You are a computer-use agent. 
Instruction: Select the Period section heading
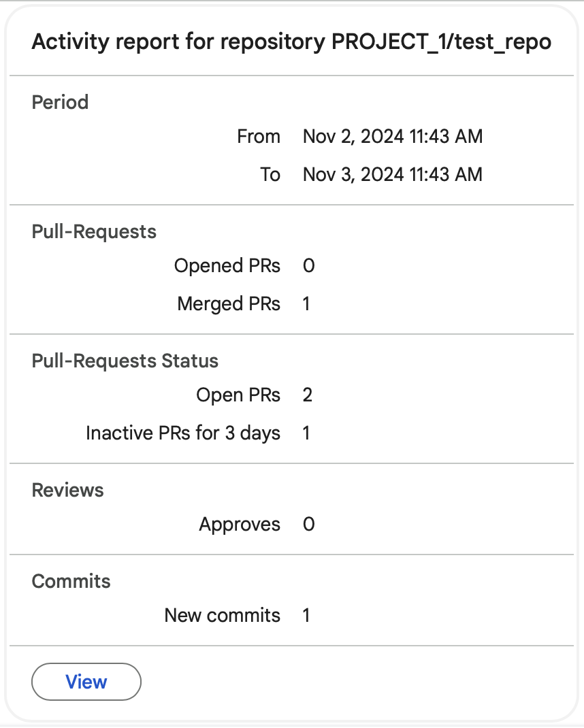61,102
